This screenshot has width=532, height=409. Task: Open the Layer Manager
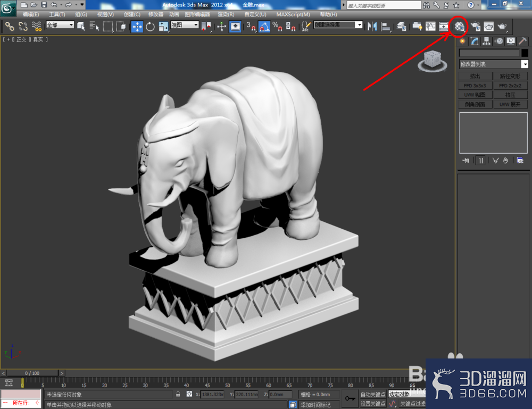[402, 27]
